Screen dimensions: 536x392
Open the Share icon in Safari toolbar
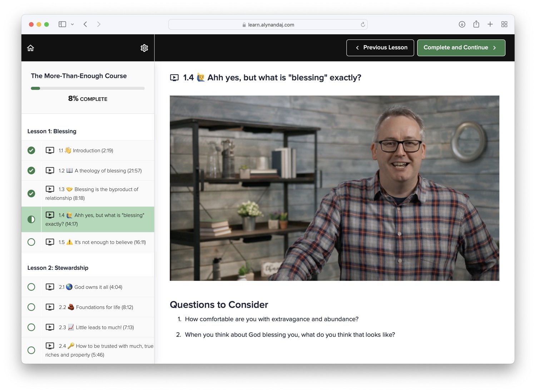(476, 24)
